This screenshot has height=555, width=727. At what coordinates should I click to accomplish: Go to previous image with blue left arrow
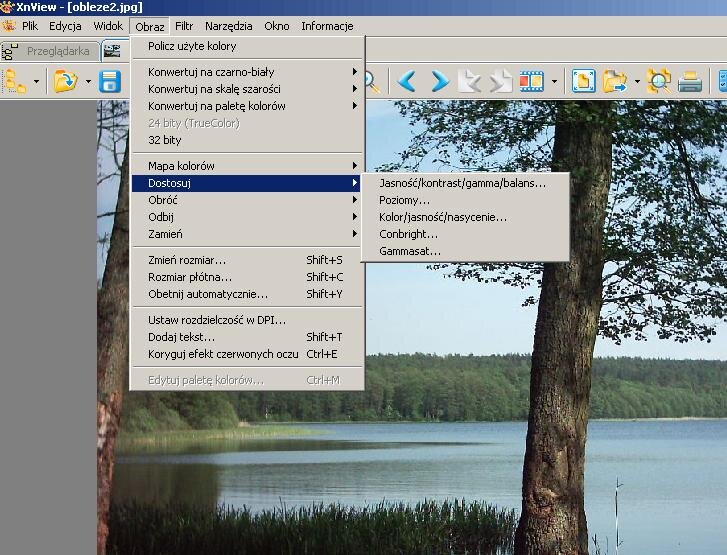[407, 81]
